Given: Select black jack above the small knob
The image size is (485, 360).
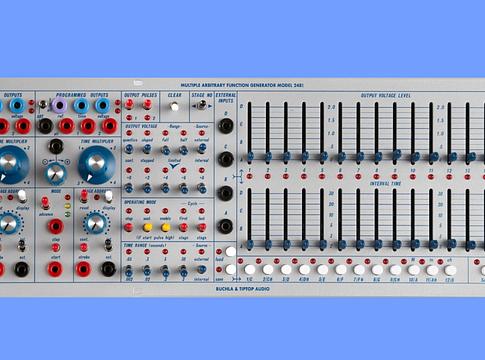Looking at the screenshot, I should [56, 146].
